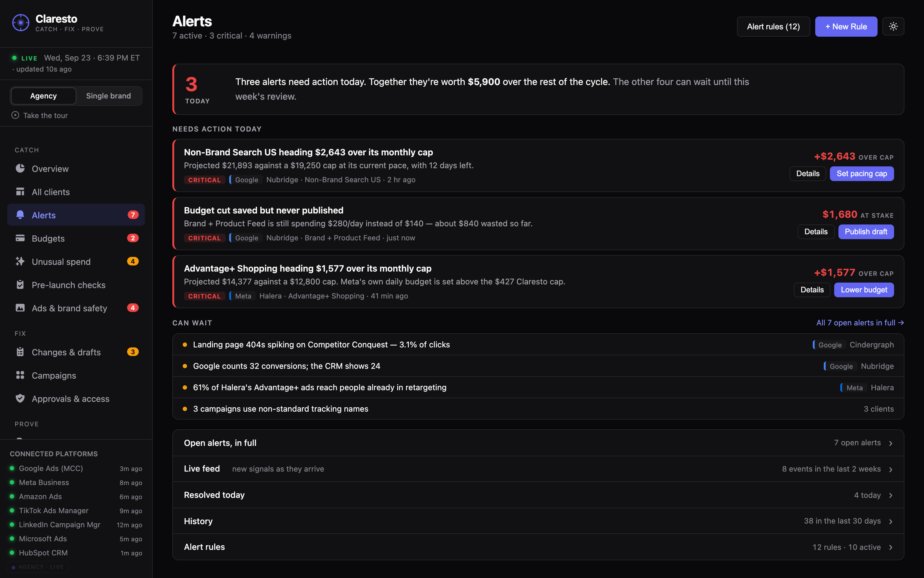Open the Budgets menu item

tap(76, 238)
